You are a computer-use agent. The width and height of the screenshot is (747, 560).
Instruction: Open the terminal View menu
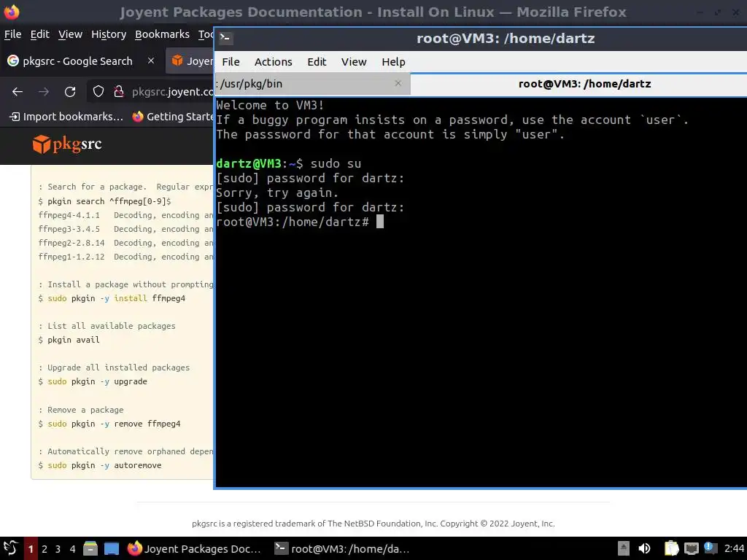354,62
